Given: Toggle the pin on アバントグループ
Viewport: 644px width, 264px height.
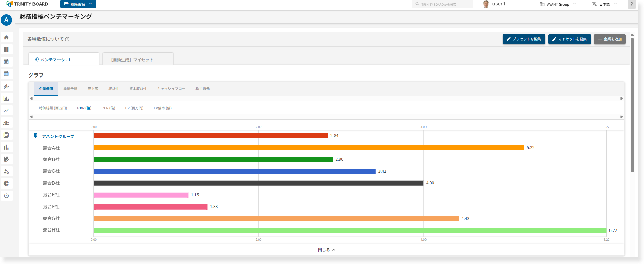Looking at the screenshot, I should (35, 136).
